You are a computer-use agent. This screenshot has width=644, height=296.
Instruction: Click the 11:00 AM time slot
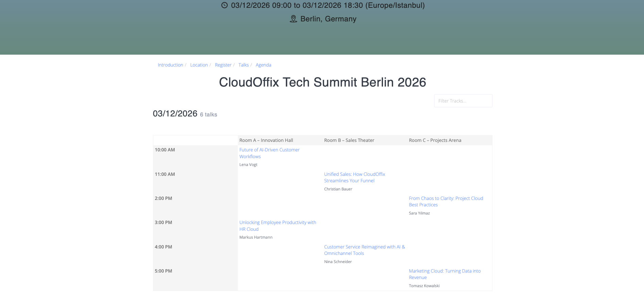pyautogui.click(x=165, y=174)
